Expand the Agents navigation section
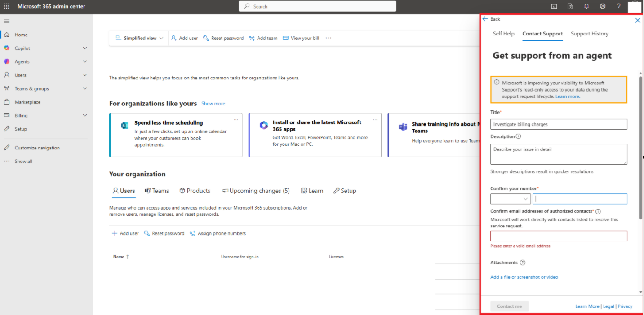This screenshot has height=315, width=644. tap(85, 61)
